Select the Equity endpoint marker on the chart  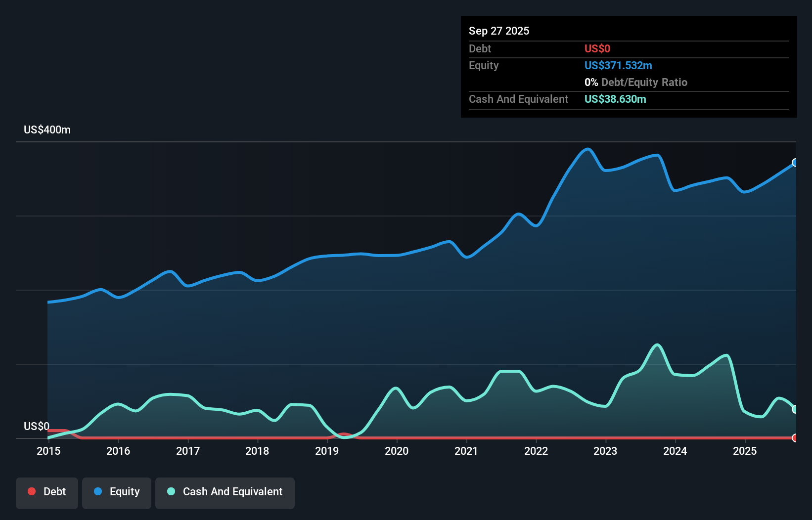795,163
